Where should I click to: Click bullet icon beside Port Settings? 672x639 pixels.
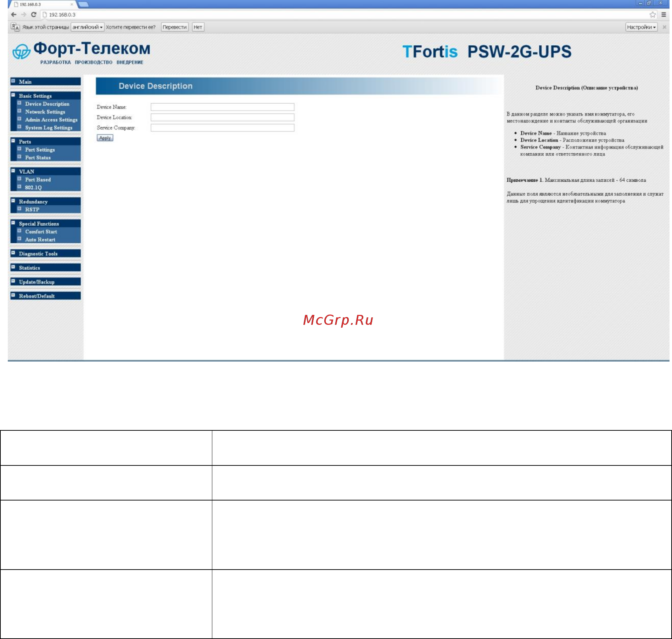(x=19, y=149)
